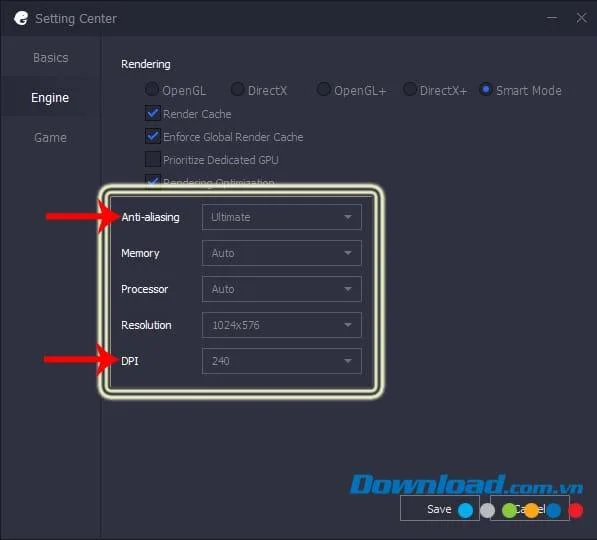Image resolution: width=597 pixels, height=540 pixels.
Task: Click the Setting Center logo icon
Action: pyautogui.click(x=21, y=18)
